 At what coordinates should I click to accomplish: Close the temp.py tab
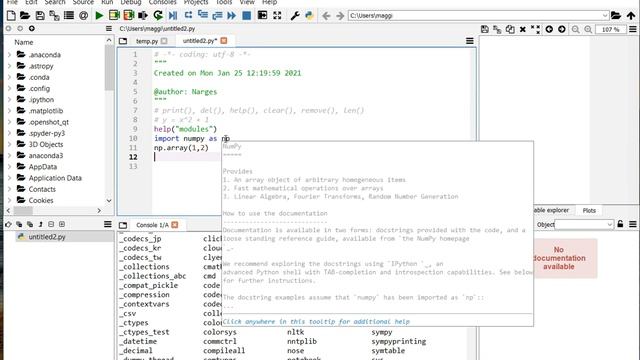(164, 41)
